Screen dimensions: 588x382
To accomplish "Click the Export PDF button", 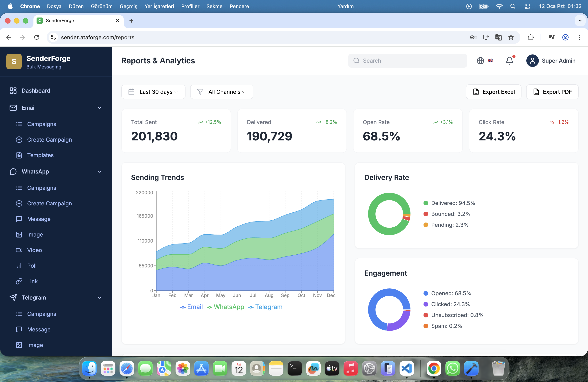I will tap(552, 92).
